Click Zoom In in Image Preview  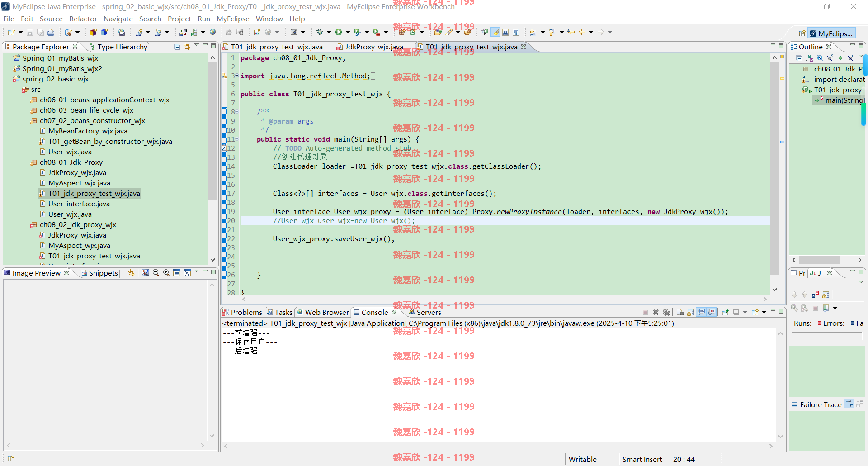coord(166,273)
